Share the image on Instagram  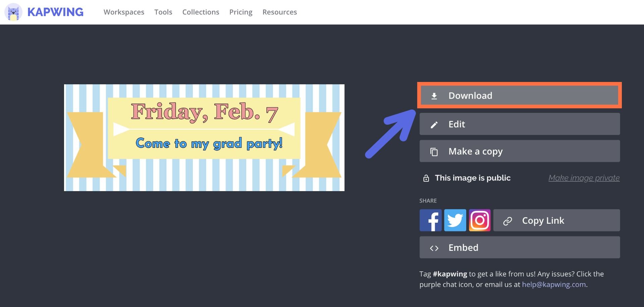point(480,220)
